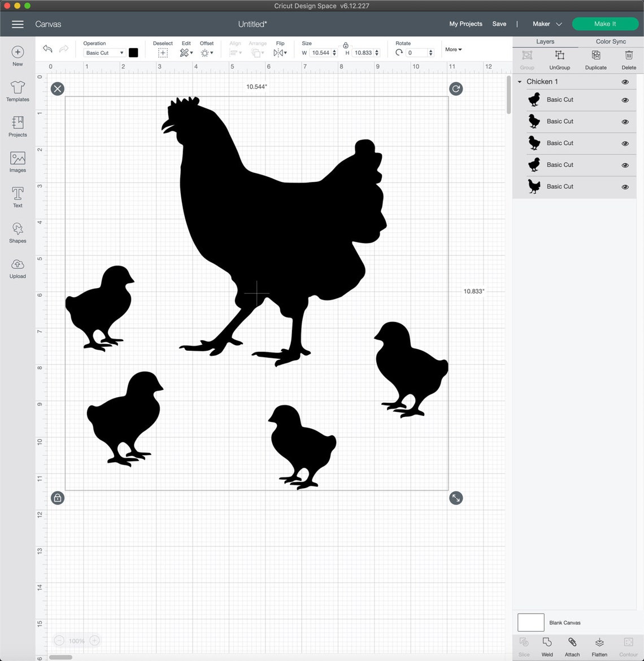Click the lock icon on the selection
644x661 pixels.
click(x=58, y=498)
